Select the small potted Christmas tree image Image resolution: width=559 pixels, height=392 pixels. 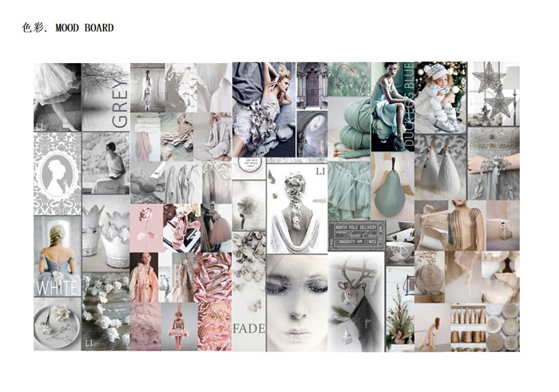coord(398,319)
